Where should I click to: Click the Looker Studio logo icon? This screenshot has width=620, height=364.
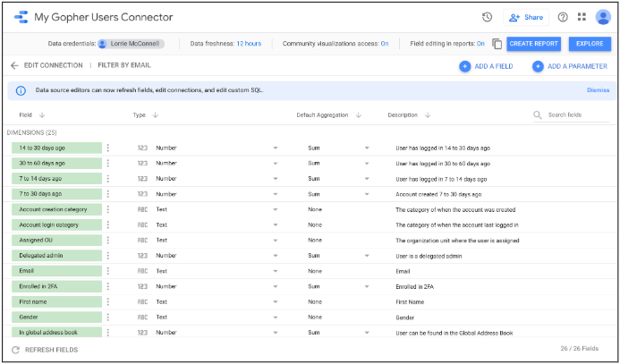(x=21, y=17)
